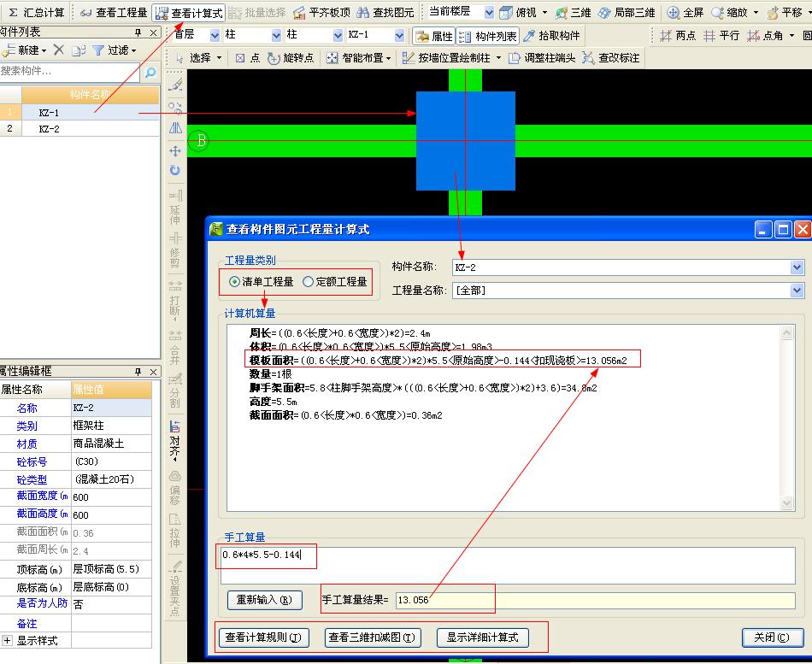Open 构件名称 KZ-2 dropdown
Image resolution: width=812 pixels, height=664 pixels.
pyautogui.click(x=797, y=267)
